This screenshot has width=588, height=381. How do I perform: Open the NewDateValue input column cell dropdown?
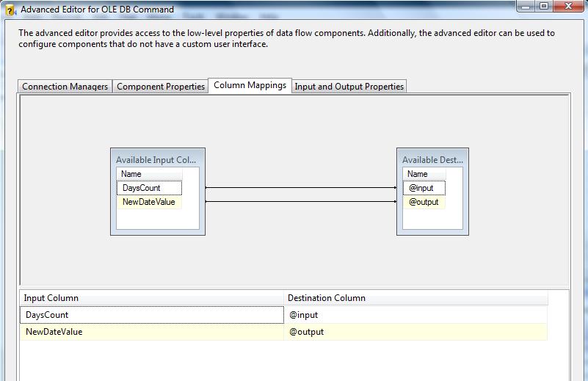pos(151,332)
